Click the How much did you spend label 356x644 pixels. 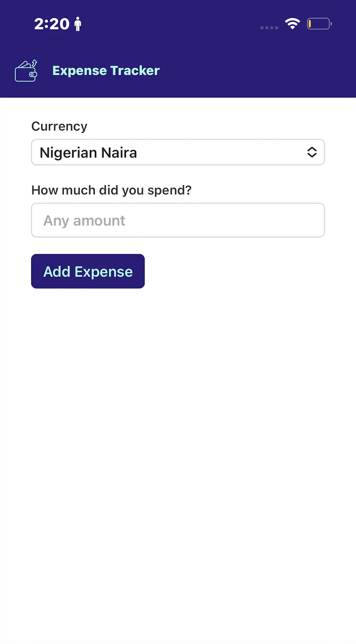[111, 190]
